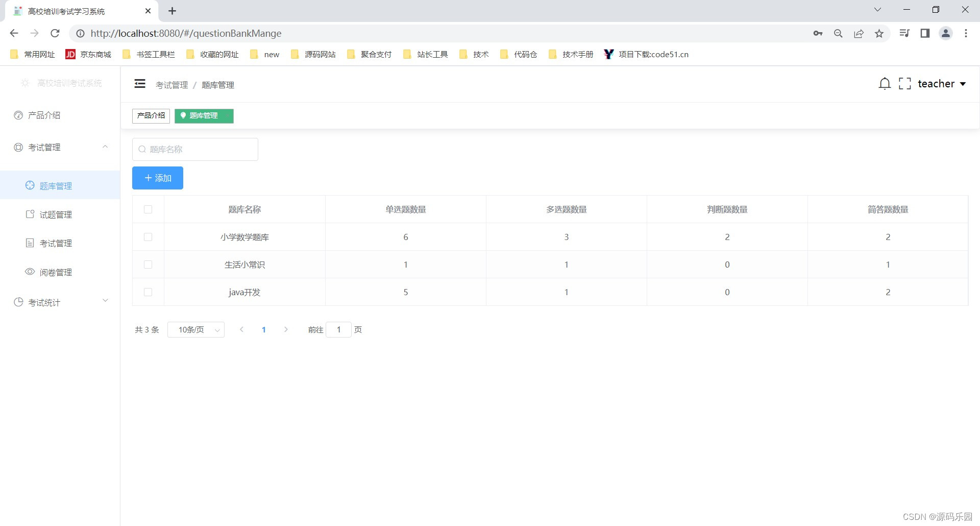Switch to the 产品介绍 tab

coord(151,116)
